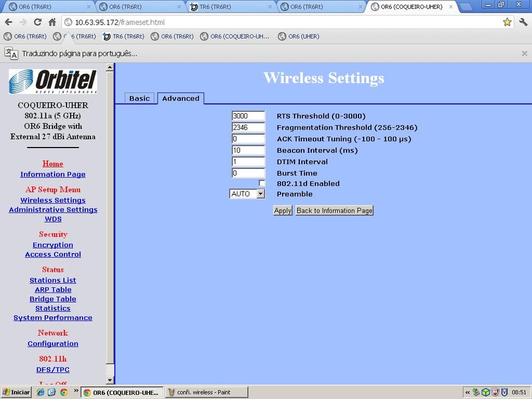This screenshot has width=532, height=399.
Task: Click the Beacon Interval field
Action: [248, 150]
